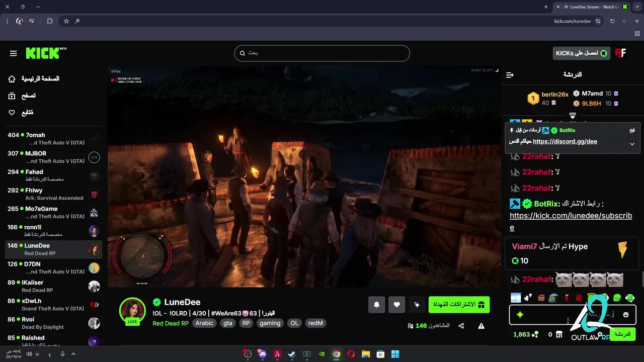Open Fahad channel in sidebar
Screen dimensions: 644x362
coord(53,175)
